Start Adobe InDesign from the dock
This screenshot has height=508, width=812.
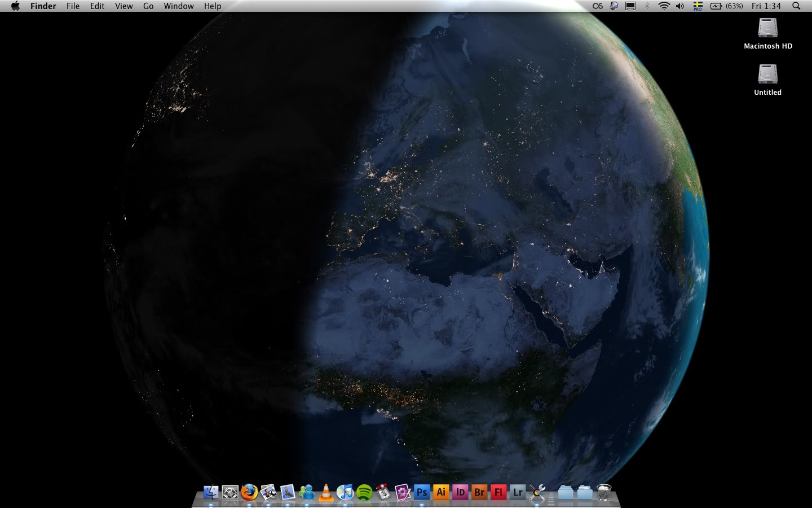coord(460,492)
